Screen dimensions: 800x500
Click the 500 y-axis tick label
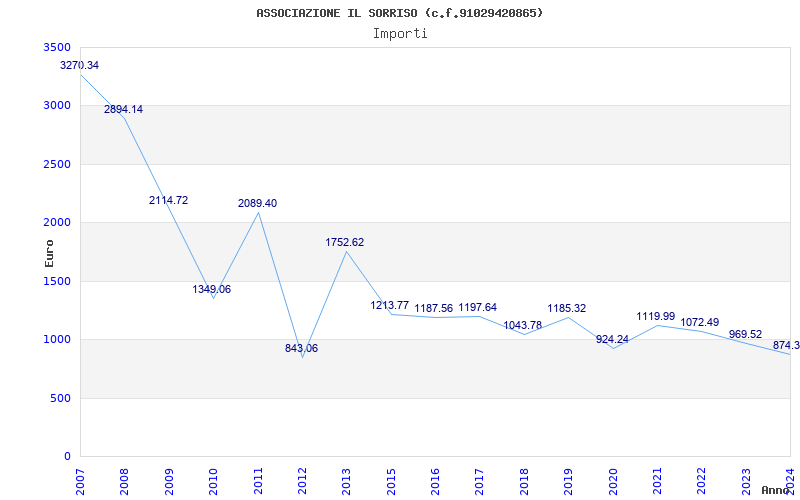point(63,398)
